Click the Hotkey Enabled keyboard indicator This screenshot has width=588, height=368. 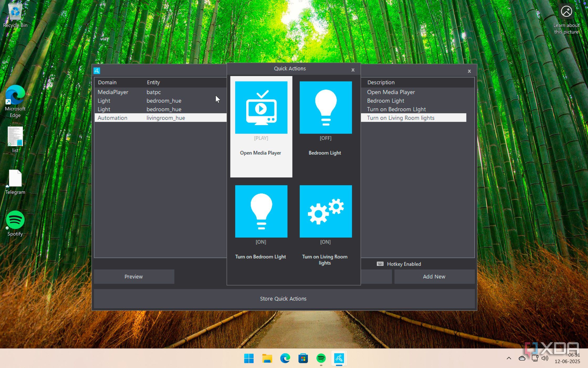pyautogui.click(x=380, y=264)
